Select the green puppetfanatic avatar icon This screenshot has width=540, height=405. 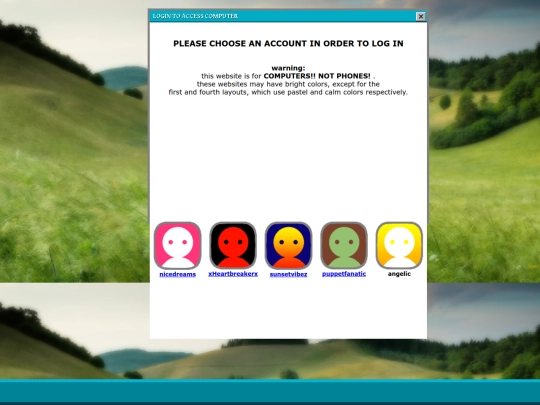click(344, 245)
